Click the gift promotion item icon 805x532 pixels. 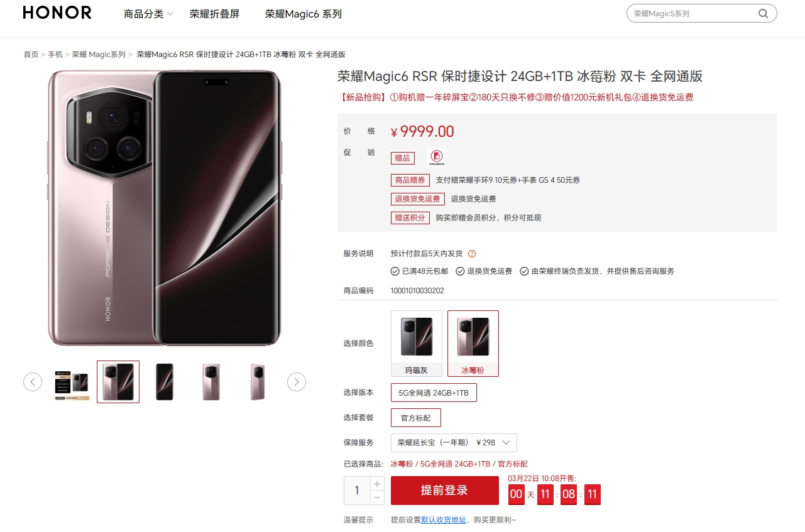437,158
